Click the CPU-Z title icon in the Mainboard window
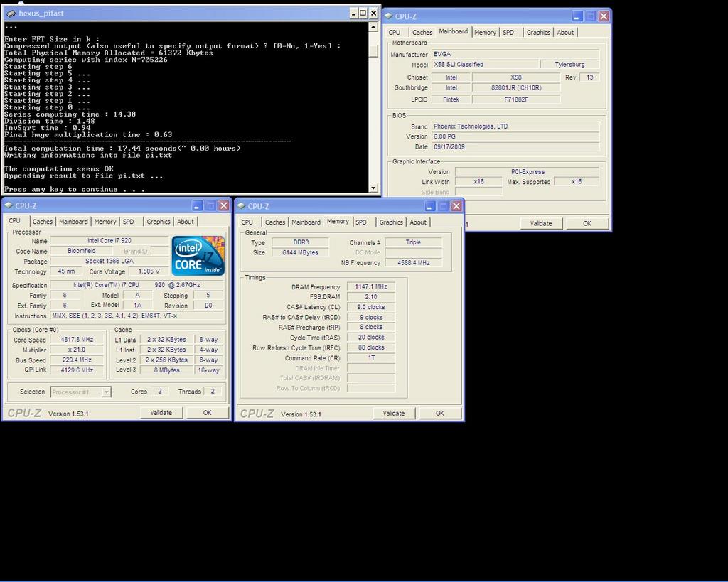The width and height of the screenshot is (728, 582). coord(389,16)
